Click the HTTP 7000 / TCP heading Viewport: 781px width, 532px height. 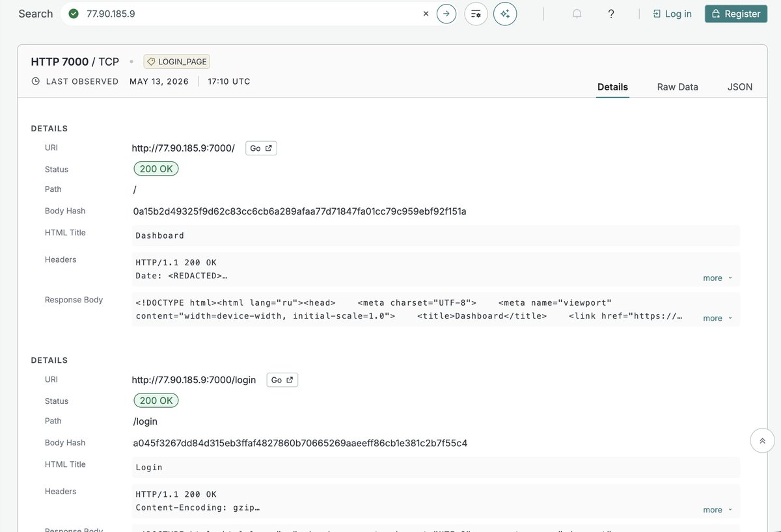click(x=75, y=62)
